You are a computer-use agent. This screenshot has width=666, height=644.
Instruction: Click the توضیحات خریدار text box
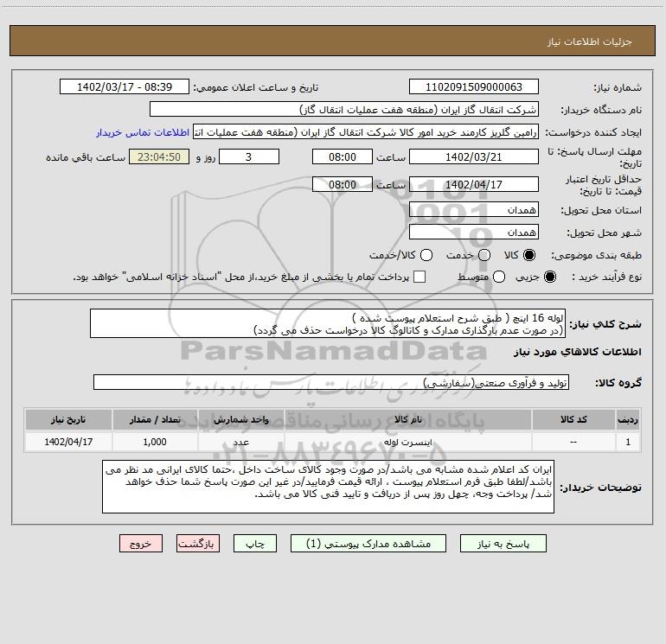pos(328,487)
